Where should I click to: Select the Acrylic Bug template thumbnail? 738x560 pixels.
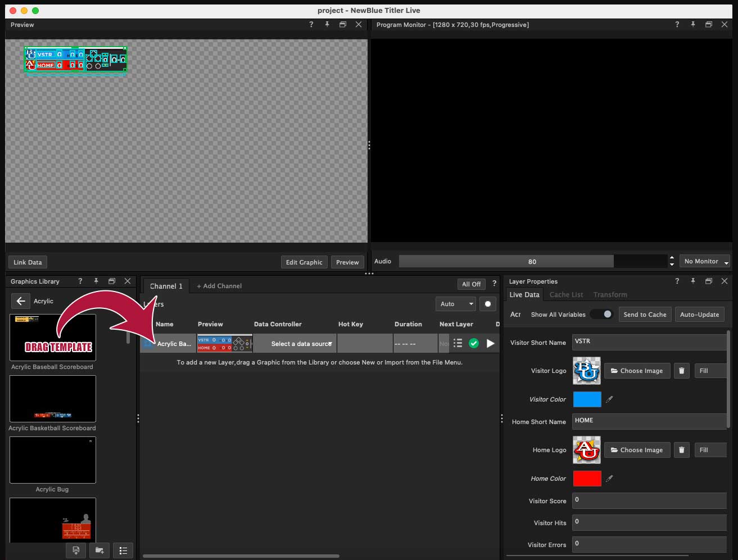coord(53,460)
